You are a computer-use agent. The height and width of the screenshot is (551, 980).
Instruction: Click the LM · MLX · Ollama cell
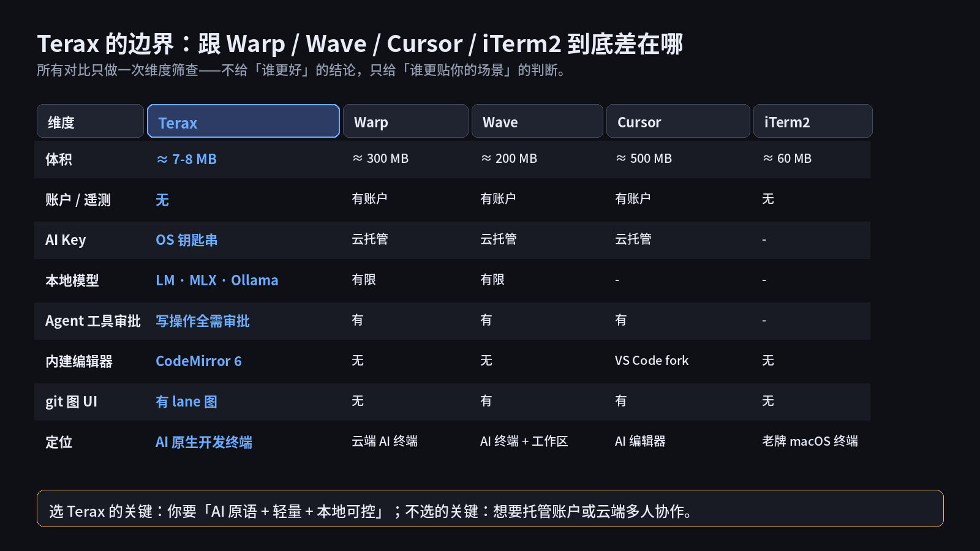coord(217,280)
